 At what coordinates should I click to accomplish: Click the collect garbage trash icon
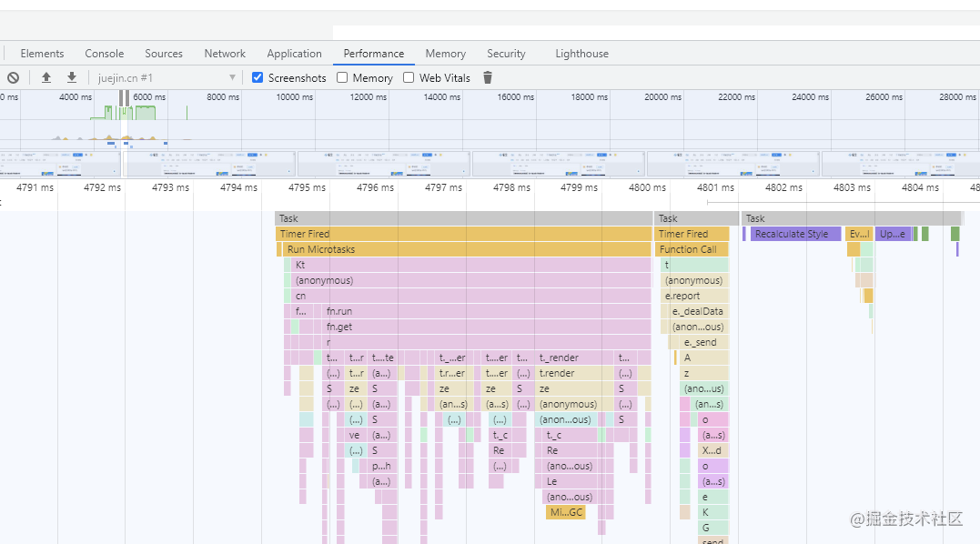pyautogui.click(x=488, y=78)
